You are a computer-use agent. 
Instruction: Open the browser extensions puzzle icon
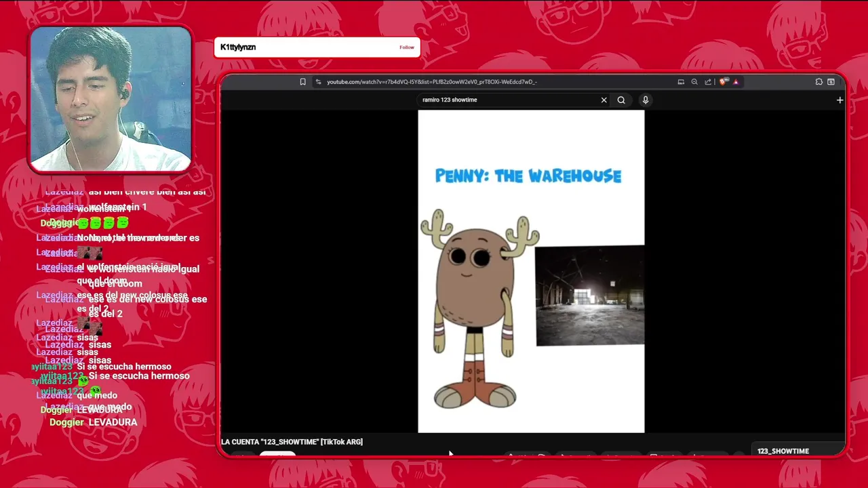(x=819, y=82)
